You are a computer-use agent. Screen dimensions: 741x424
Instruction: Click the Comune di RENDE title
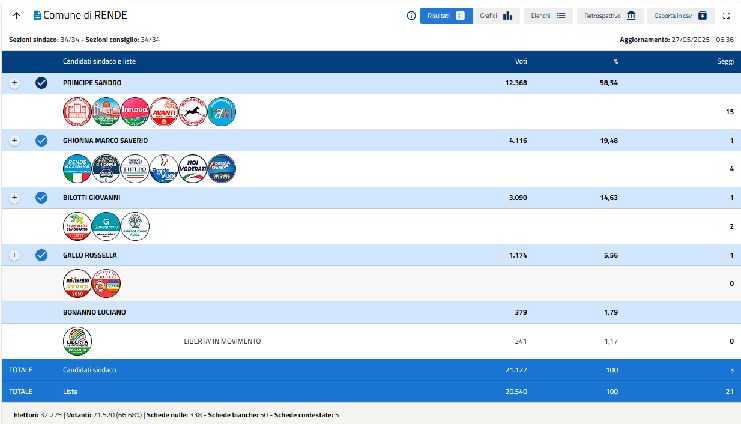pyautogui.click(x=85, y=16)
